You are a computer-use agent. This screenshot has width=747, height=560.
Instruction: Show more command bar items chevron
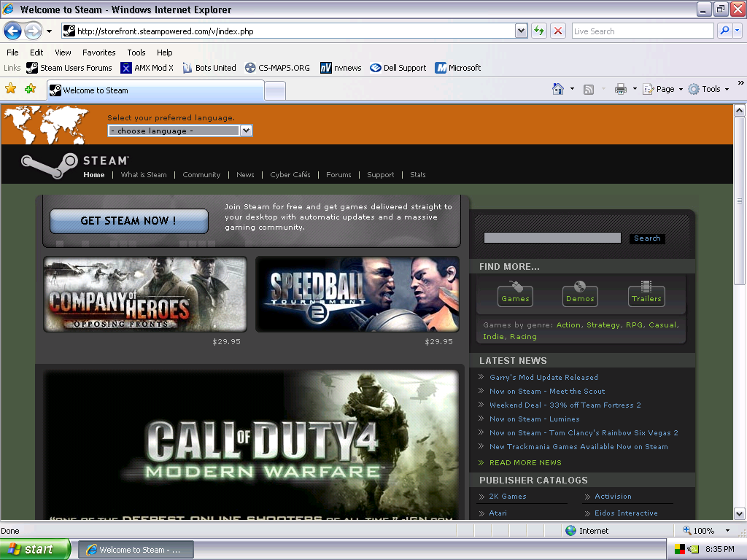click(x=741, y=83)
